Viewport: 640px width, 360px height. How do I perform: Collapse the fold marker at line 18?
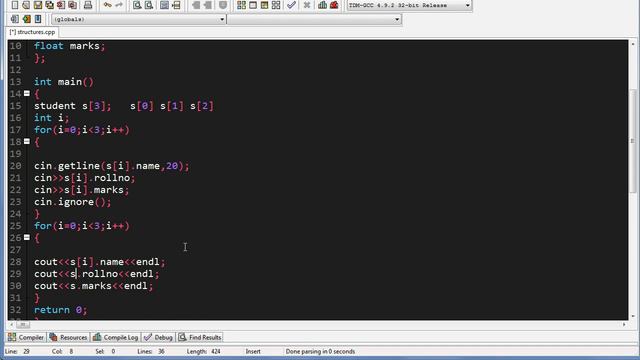pos(27,141)
